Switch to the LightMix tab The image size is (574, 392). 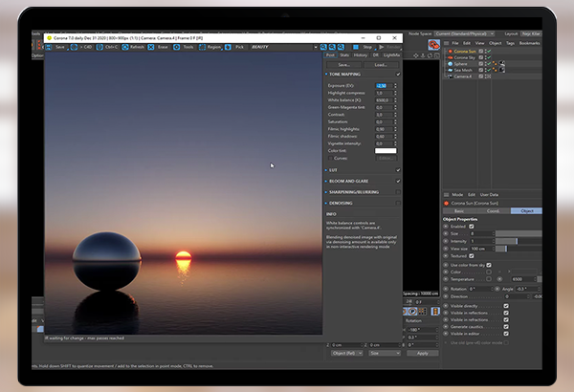[x=391, y=55]
